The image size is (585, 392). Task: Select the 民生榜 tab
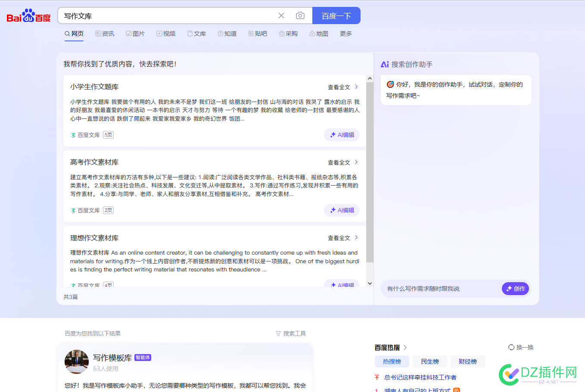[429, 361]
